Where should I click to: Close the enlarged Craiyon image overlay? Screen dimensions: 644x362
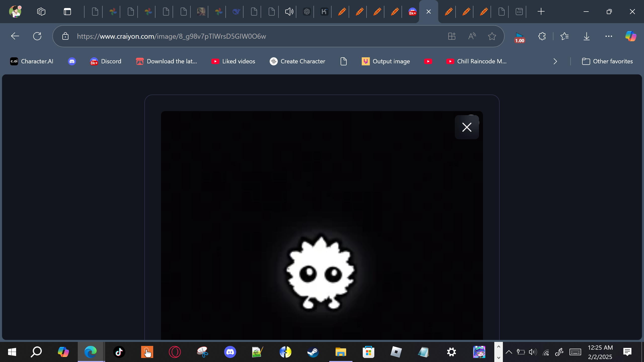tap(467, 127)
